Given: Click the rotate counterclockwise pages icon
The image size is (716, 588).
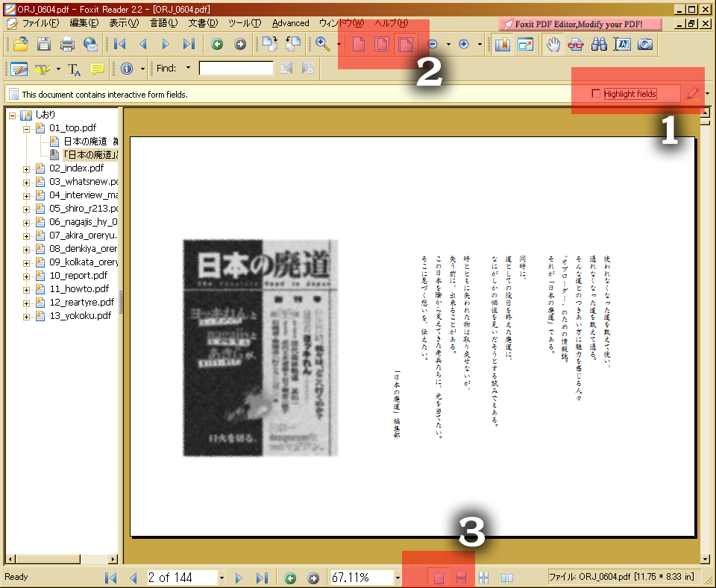Looking at the screenshot, I should pos(292,44).
